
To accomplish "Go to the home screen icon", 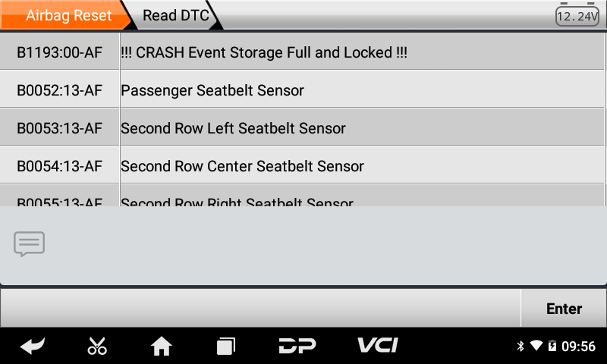I will [x=161, y=347].
